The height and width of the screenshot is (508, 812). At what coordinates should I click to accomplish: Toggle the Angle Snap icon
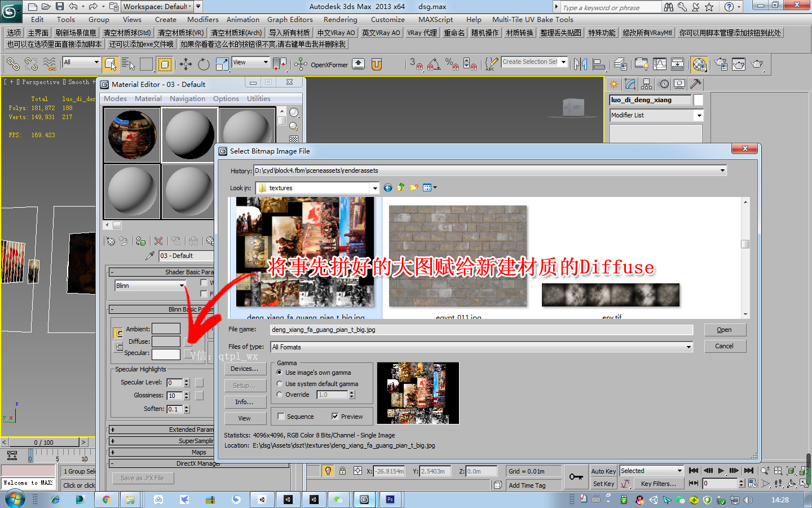(434, 64)
